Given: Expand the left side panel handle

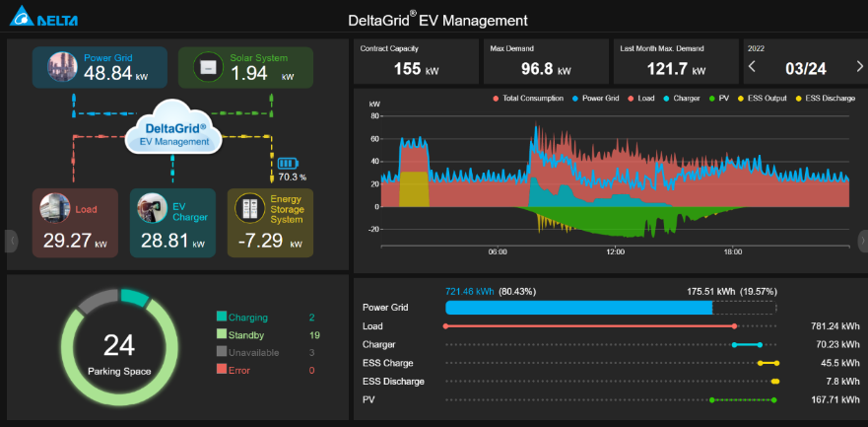Looking at the screenshot, I should click(x=12, y=240).
